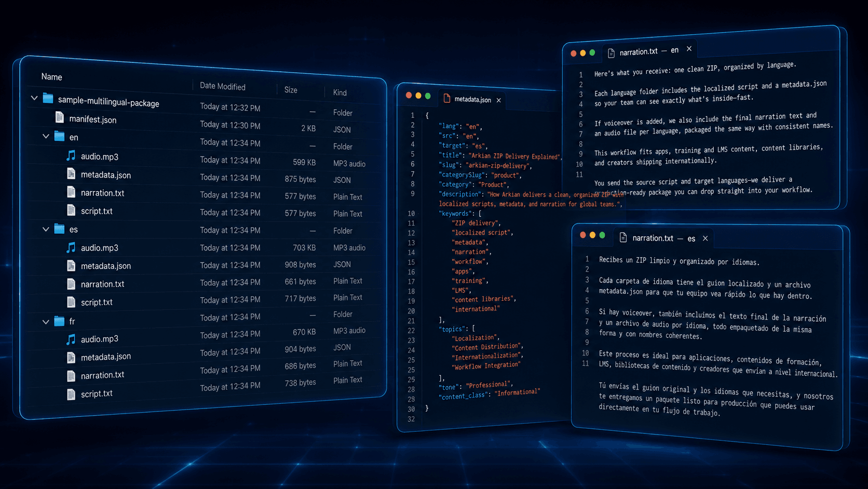The height and width of the screenshot is (489, 868).
Task: Click the narration.txt file icon, 577 bytes row
Action: tap(71, 192)
